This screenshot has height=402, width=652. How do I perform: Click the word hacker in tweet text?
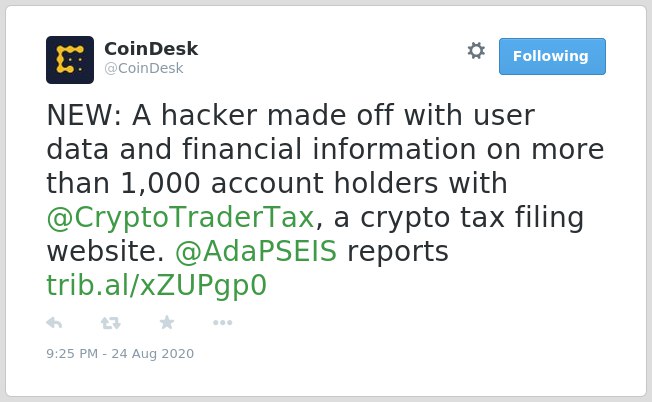(x=209, y=114)
